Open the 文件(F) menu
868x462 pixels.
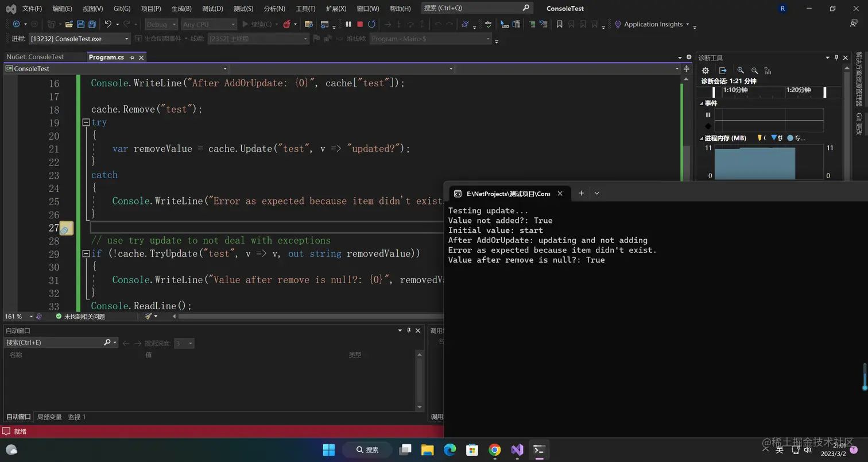pyautogui.click(x=32, y=9)
